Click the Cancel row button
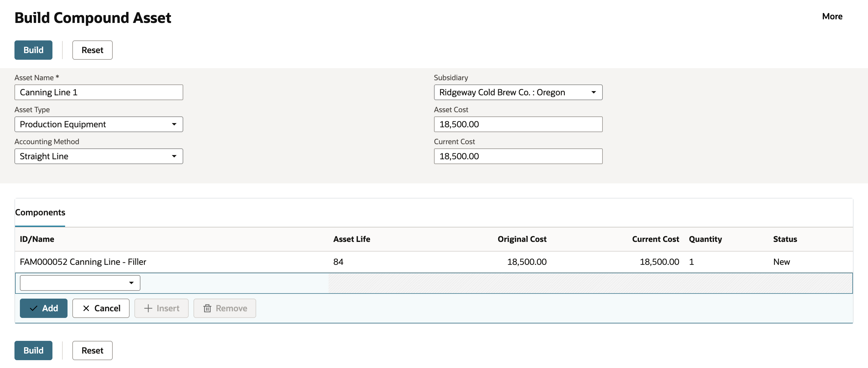The height and width of the screenshot is (368, 868). coord(101,308)
